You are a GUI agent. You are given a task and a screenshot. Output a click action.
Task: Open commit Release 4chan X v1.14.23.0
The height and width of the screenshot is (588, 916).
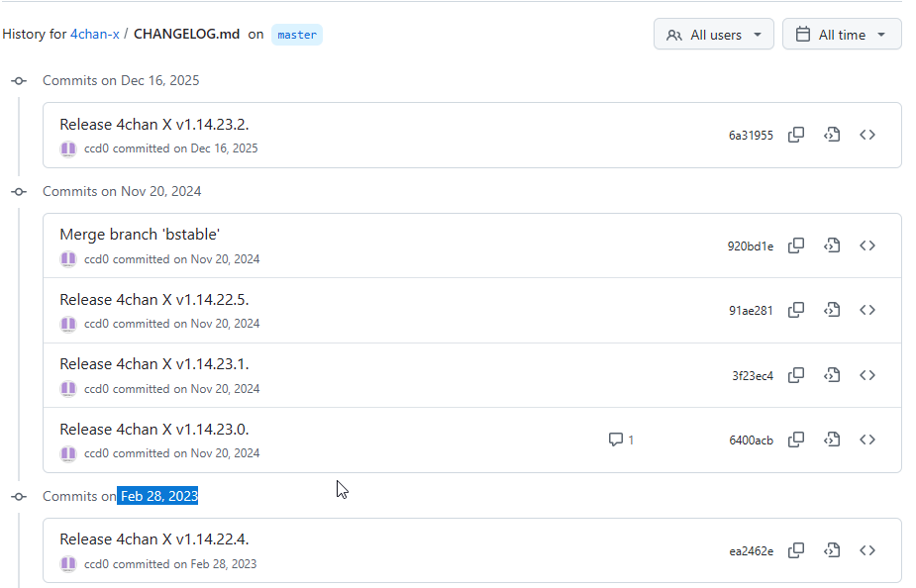pyautogui.click(x=154, y=430)
